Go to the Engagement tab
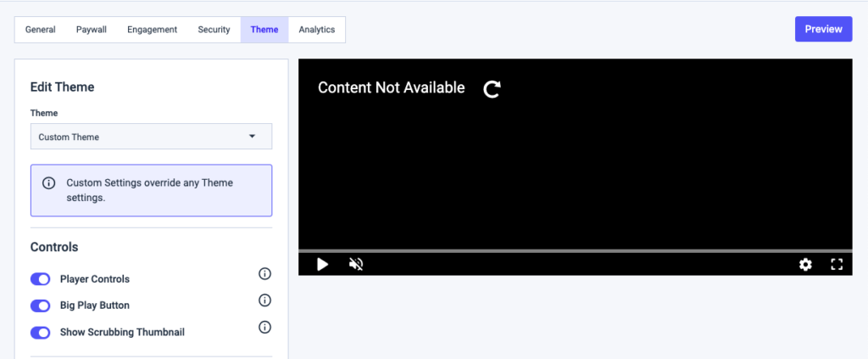 pos(153,30)
